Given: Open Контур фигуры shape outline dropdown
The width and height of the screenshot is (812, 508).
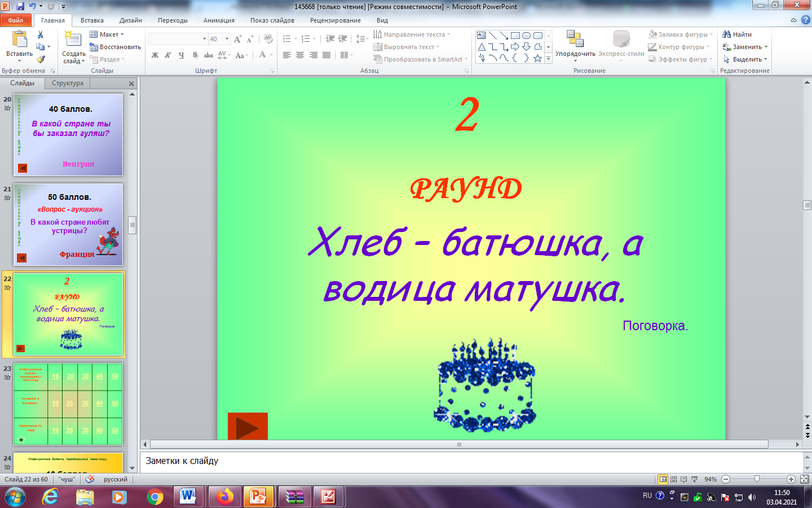Looking at the screenshot, I should click(679, 47).
